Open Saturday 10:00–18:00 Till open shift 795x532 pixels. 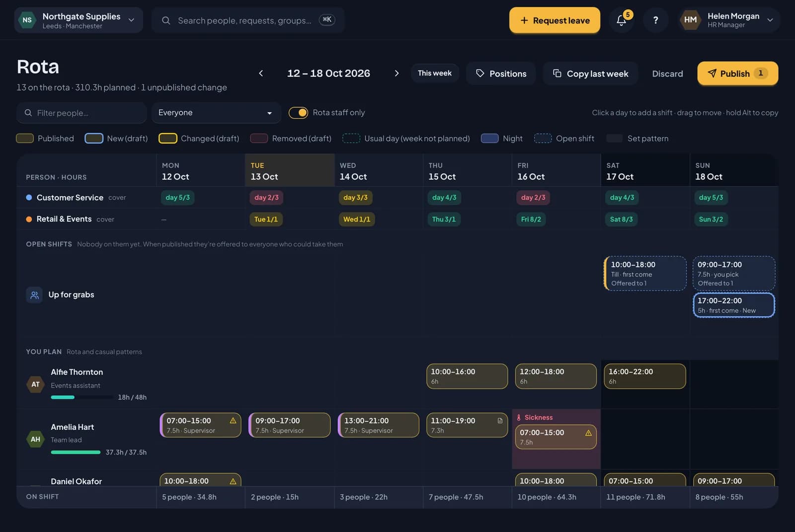[645, 273]
